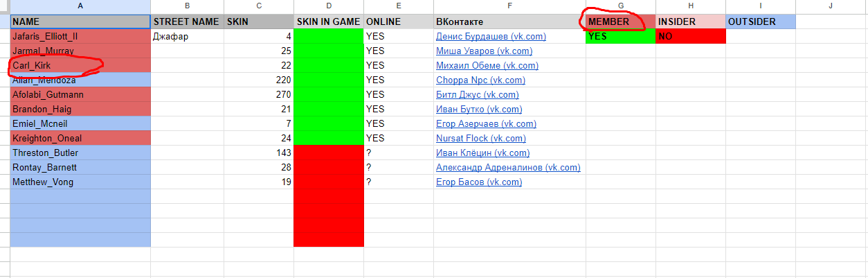Click column header D
Image resolution: width=868 pixels, height=278 pixels.
pyautogui.click(x=328, y=6)
